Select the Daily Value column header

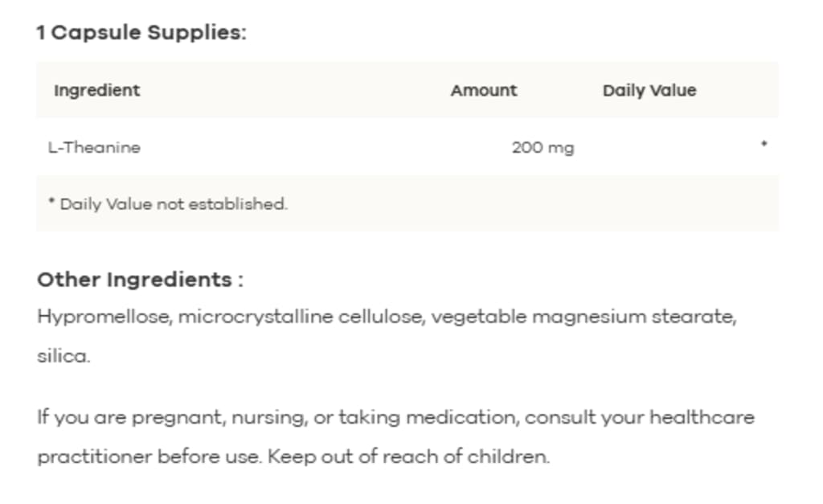pyautogui.click(x=649, y=90)
